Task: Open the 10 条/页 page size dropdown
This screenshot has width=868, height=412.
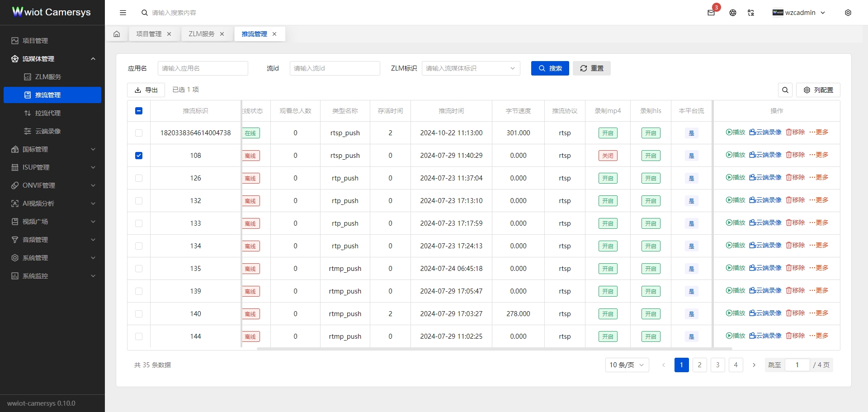Action: [x=627, y=365]
